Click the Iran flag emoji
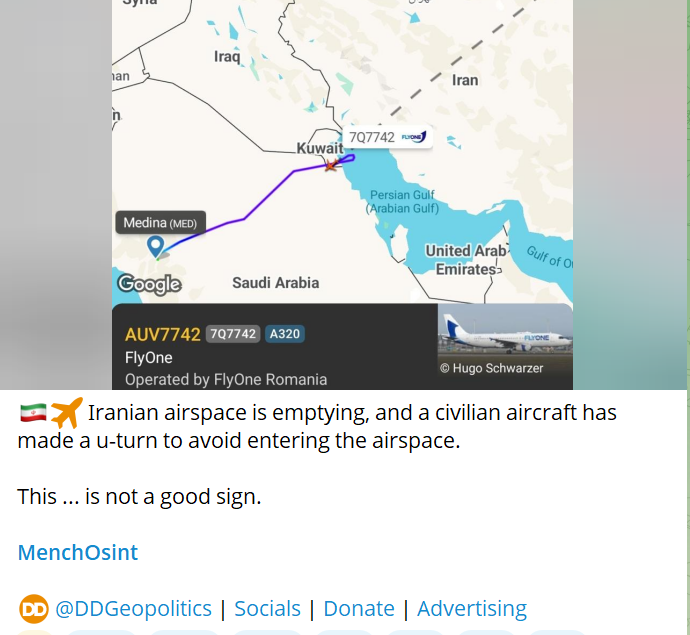This screenshot has width=690, height=635. [x=33, y=412]
